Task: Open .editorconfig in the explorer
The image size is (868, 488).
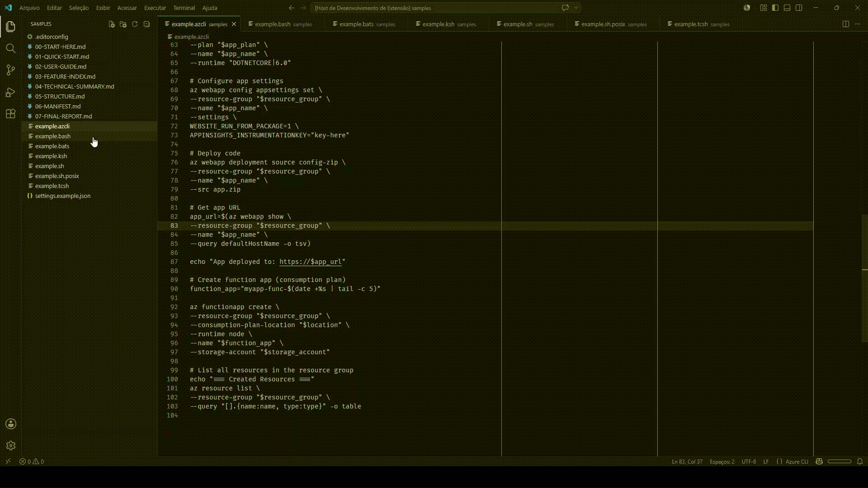Action: (x=90, y=37)
